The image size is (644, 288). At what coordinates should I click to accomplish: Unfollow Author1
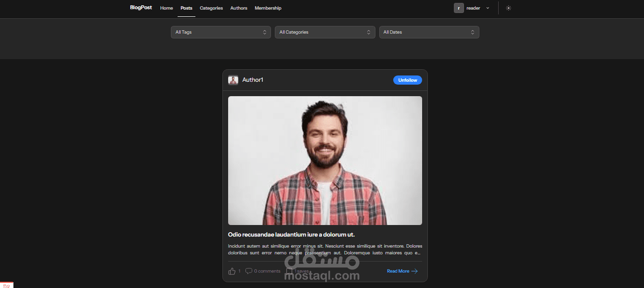408,80
